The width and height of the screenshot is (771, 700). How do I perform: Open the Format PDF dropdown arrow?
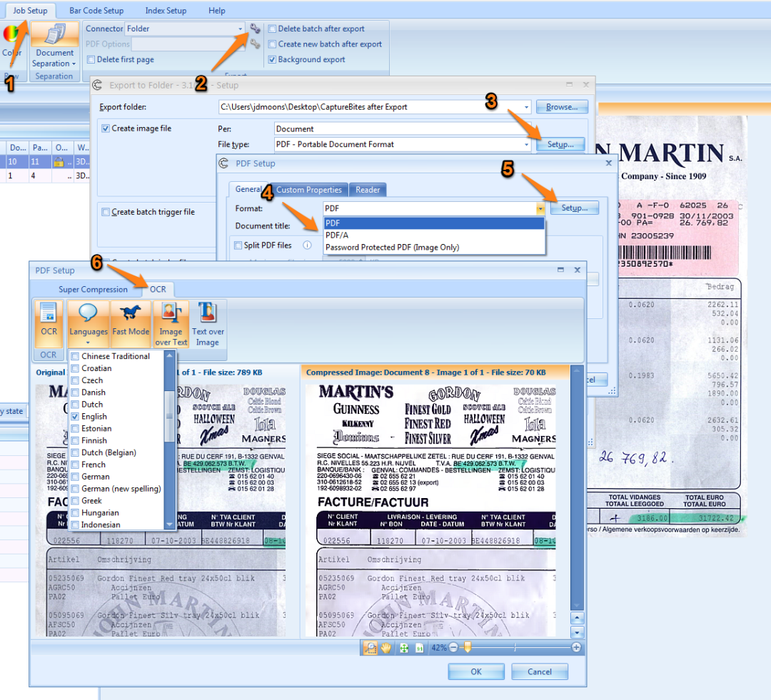tap(540, 208)
